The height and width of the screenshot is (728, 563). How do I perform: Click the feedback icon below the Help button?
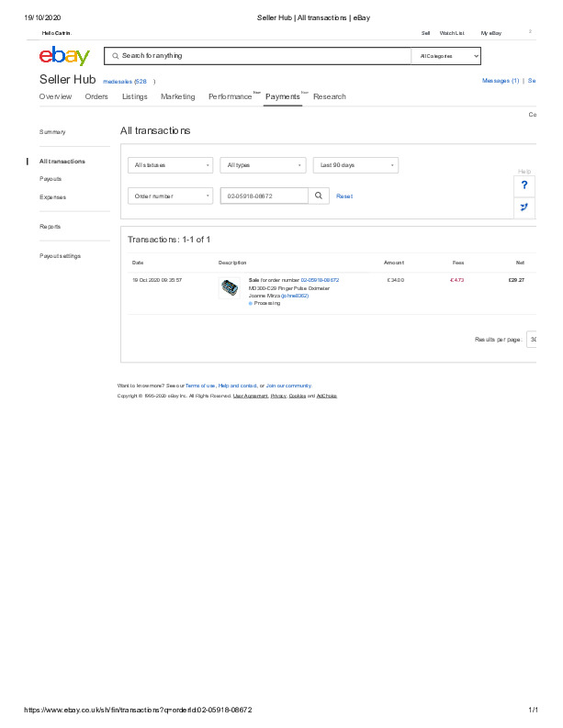(x=524, y=207)
